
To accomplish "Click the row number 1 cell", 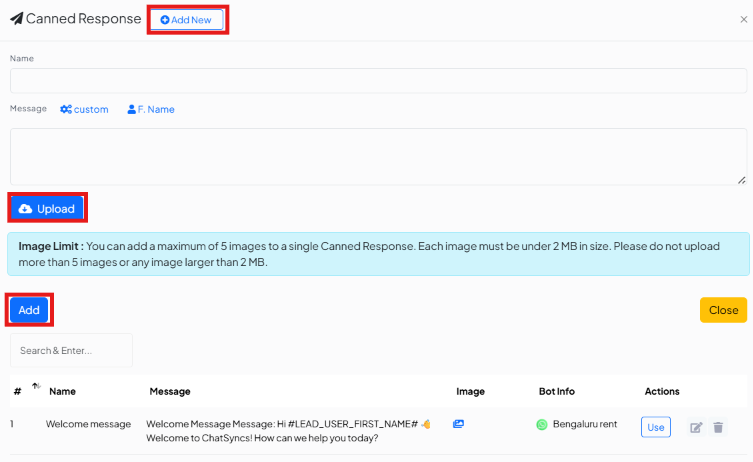I will [12, 424].
